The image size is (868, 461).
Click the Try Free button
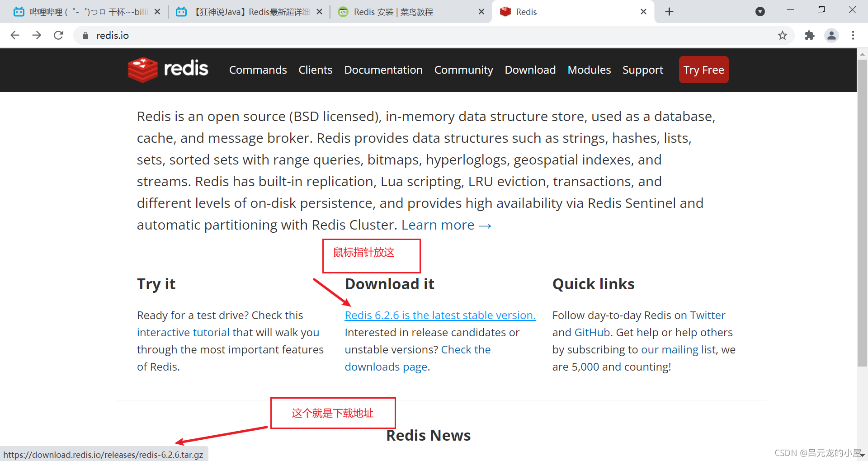point(703,70)
